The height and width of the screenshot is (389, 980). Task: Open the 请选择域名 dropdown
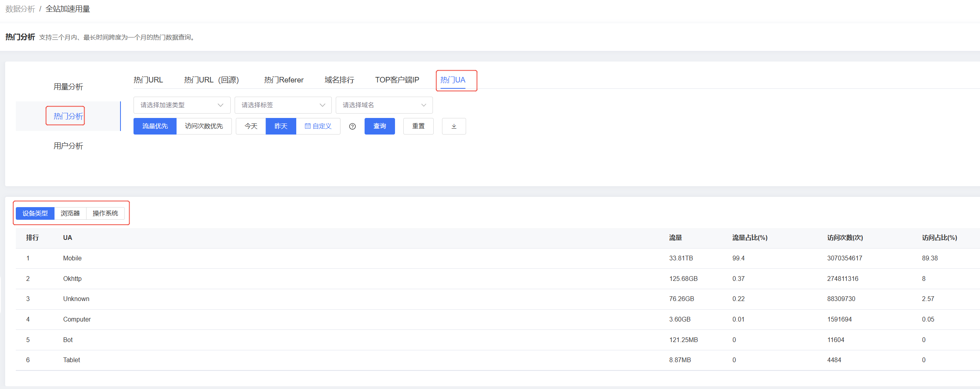384,105
